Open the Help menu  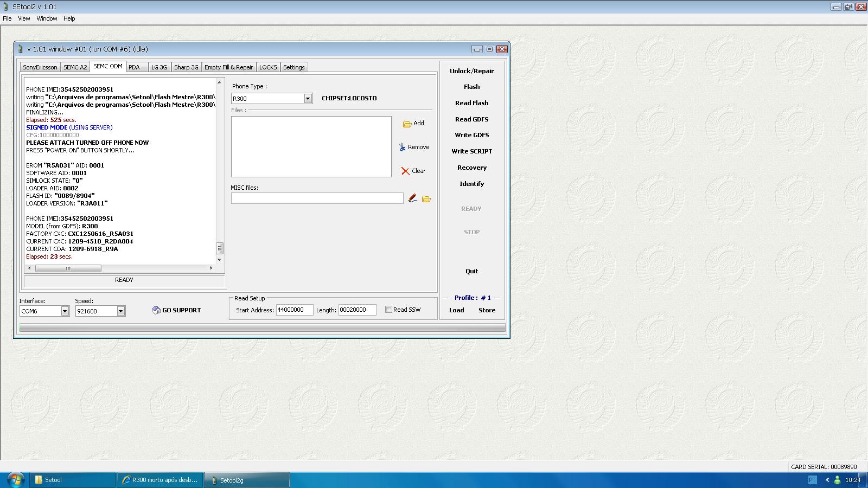[x=69, y=18]
